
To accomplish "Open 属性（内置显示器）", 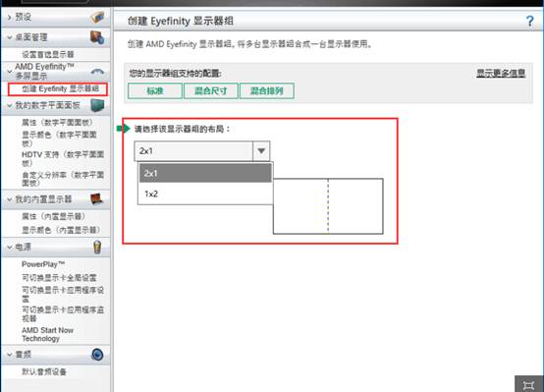I will 53,216.
